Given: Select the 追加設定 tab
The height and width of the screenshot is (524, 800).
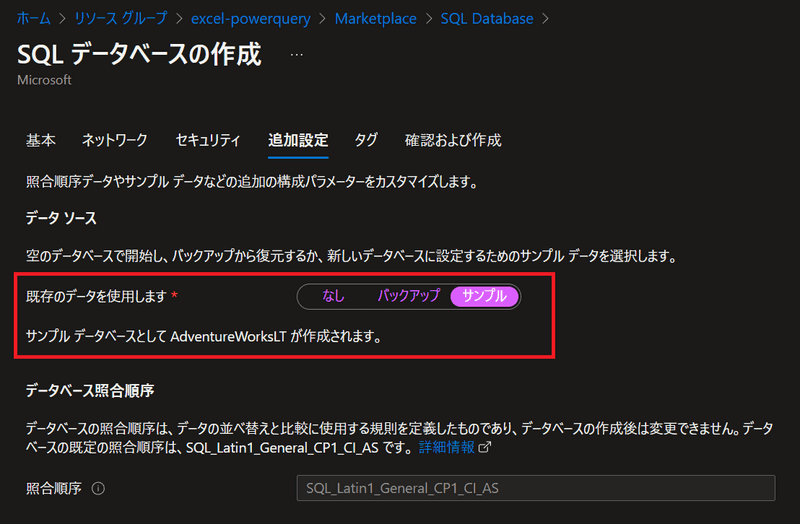Looking at the screenshot, I should pyautogui.click(x=298, y=140).
